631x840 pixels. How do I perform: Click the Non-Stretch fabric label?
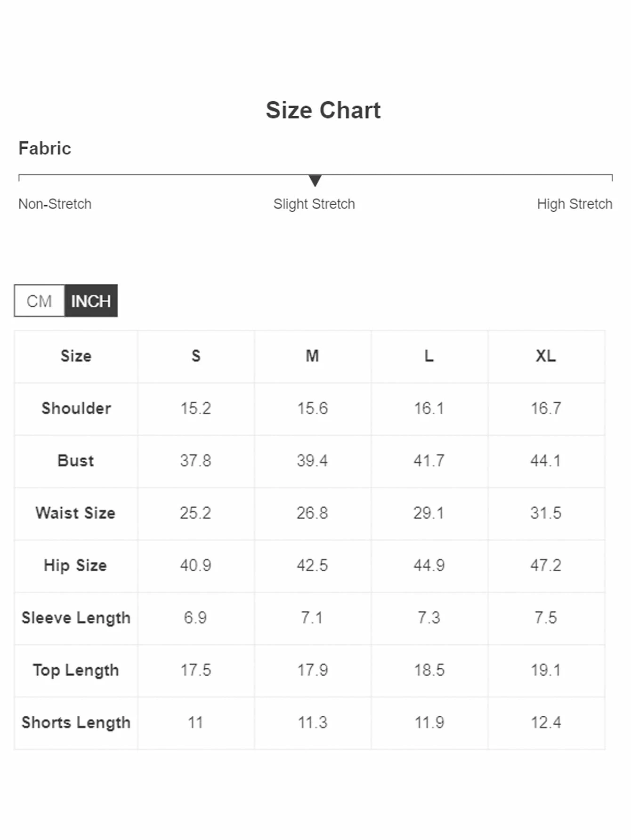pyautogui.click(x=55, y=204)
